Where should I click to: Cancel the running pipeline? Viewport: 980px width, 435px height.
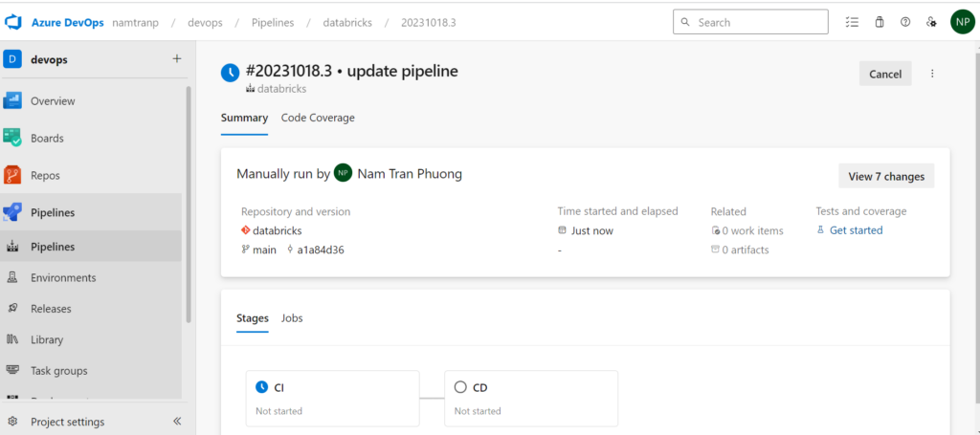point(885,74)
